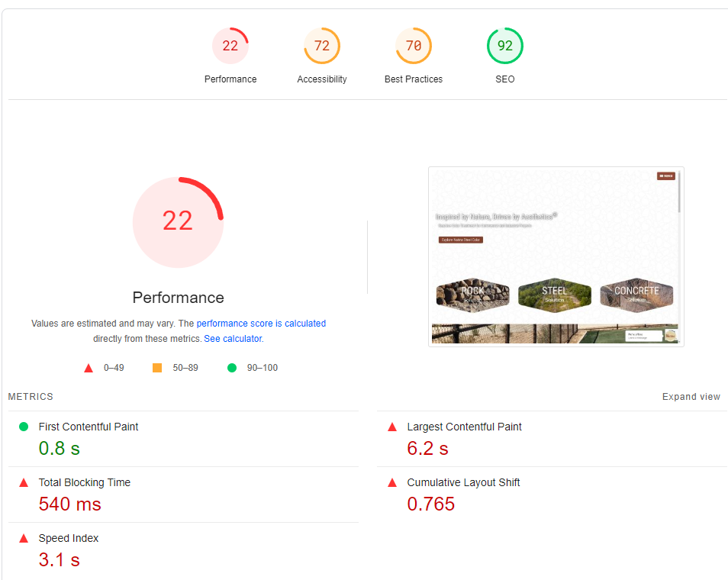
Task: Click red triangle beside Speed Index
Action: (x=24, y=538)
